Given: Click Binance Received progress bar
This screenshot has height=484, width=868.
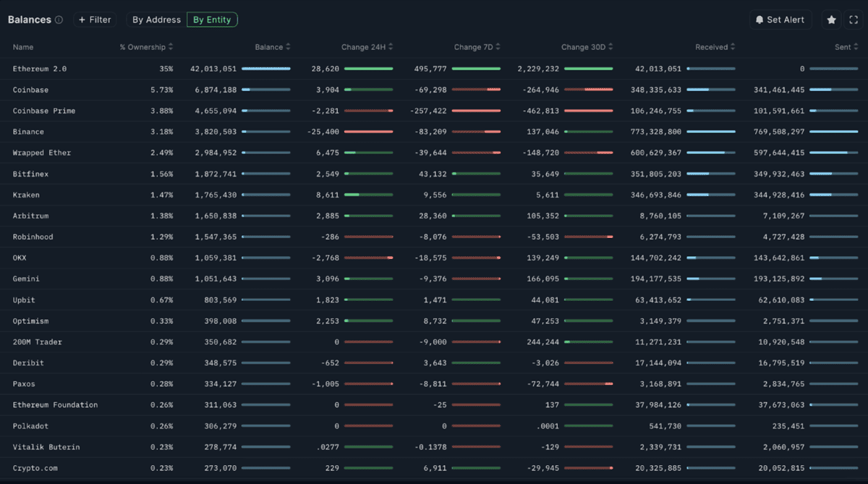Looking at the screenshot, I should (711, 132).
